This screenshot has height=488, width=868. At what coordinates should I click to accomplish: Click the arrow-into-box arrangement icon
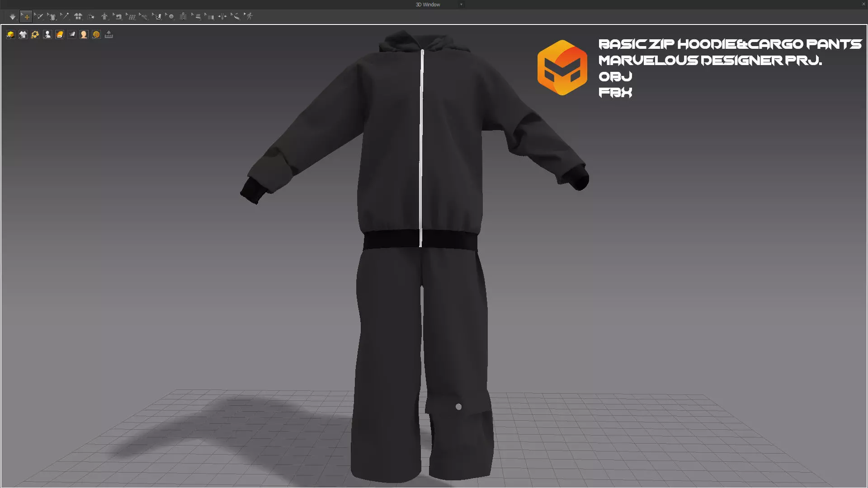pos(91,17)
